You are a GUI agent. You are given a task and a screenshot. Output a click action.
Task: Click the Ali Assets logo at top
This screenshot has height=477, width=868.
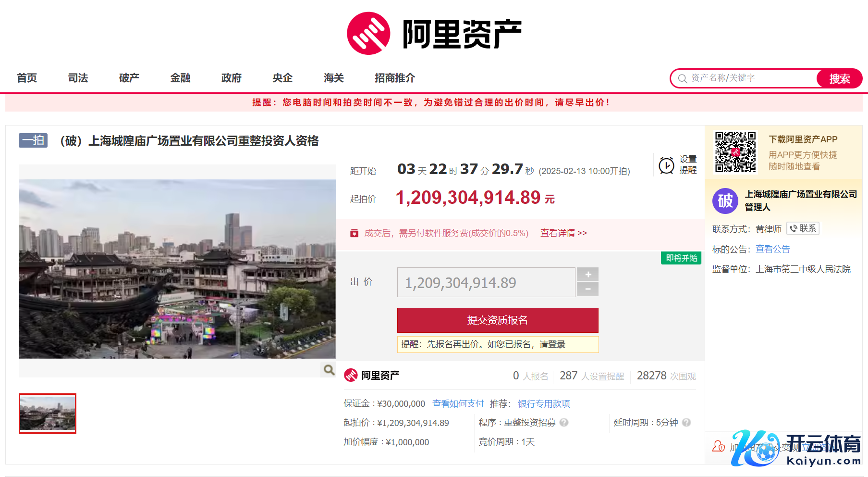[434, 34]
